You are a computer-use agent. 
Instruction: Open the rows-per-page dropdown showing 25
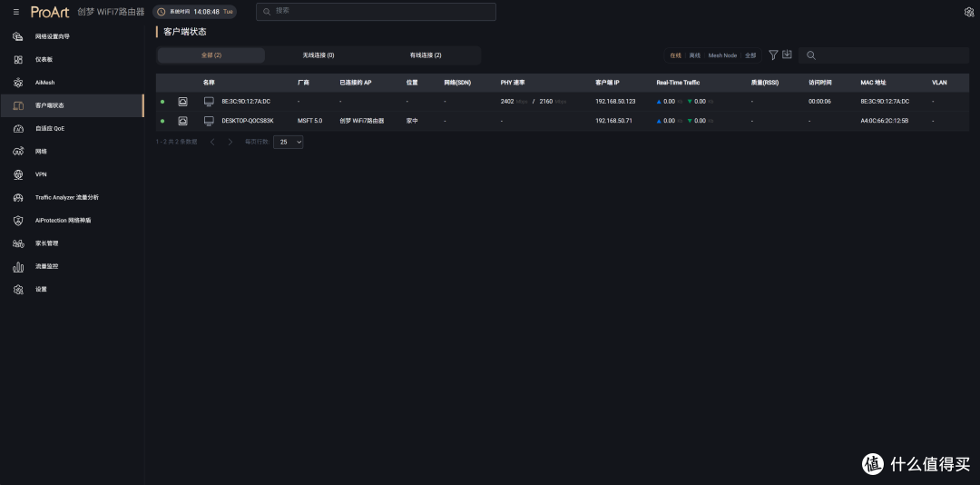pyautogui.click(x=289, y=142)
